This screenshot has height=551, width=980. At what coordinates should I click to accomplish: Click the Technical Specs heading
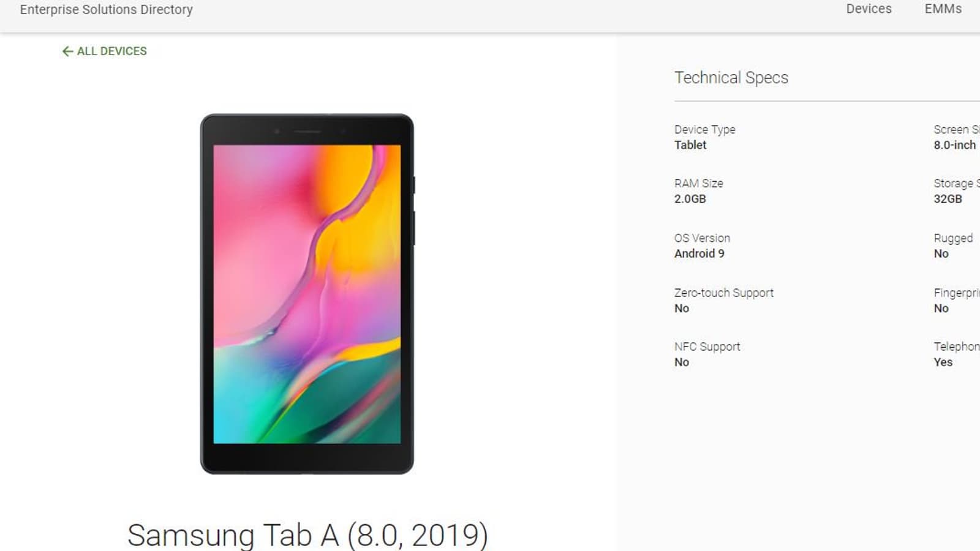coord(731,78)
